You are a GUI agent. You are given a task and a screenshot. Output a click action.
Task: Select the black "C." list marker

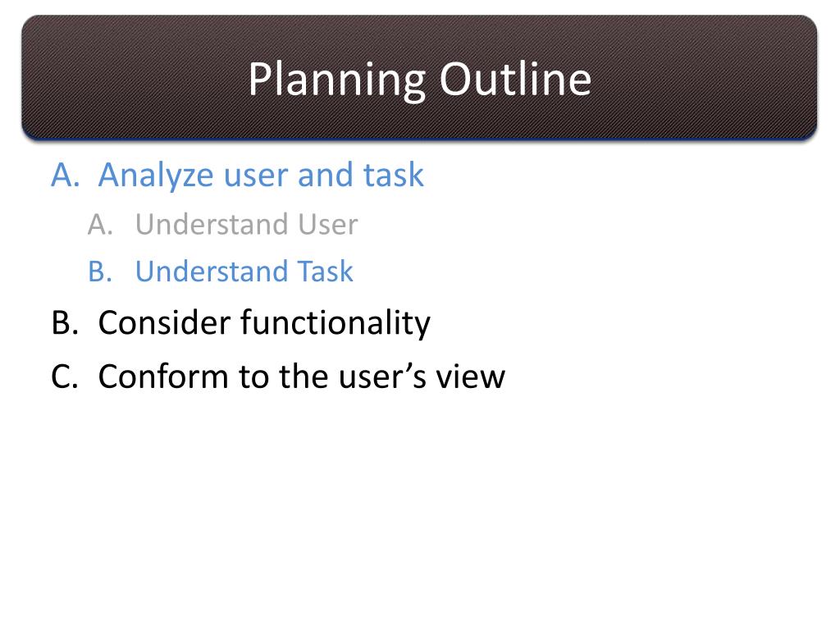click(x=64, y=377)
